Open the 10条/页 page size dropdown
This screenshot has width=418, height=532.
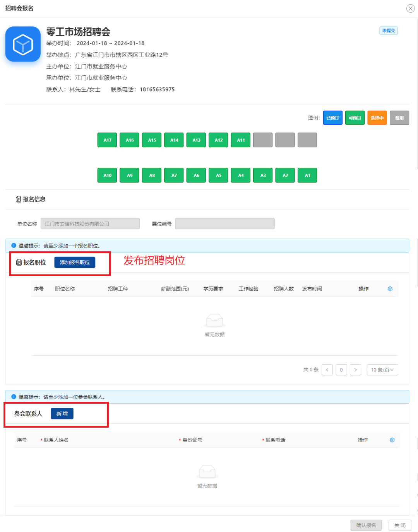click(x=382, y=370)
